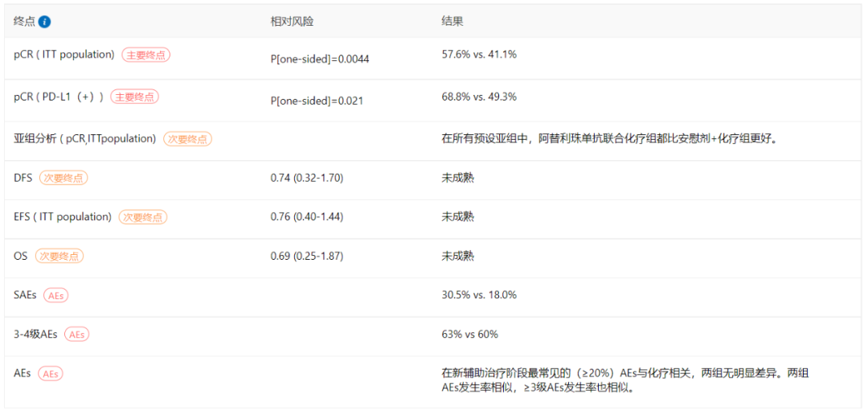Image resolution: width=868 pixels, height=415 pixels.
Task: Click the 0.74 (0.32-1.70) relative risk
Action: point(307,178)
